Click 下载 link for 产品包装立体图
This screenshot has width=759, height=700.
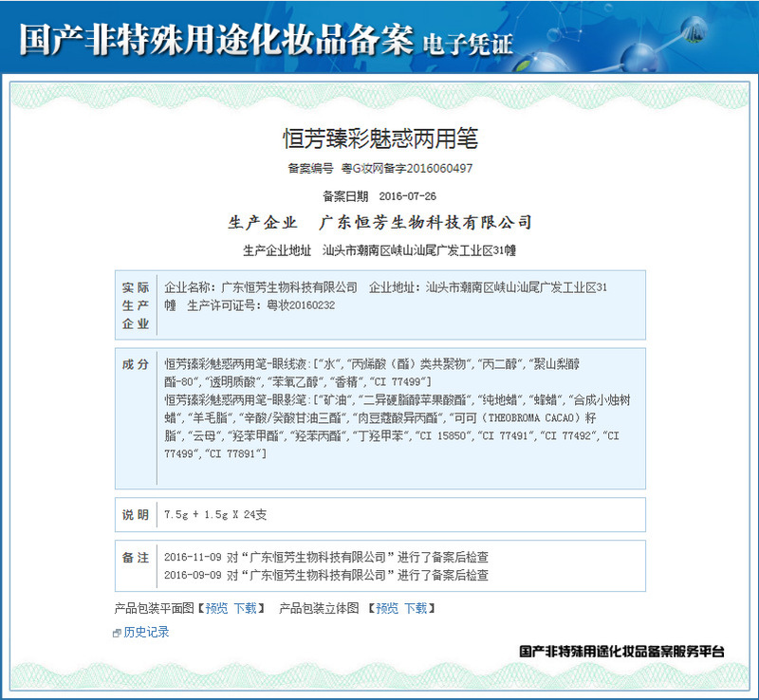[416, 608]
